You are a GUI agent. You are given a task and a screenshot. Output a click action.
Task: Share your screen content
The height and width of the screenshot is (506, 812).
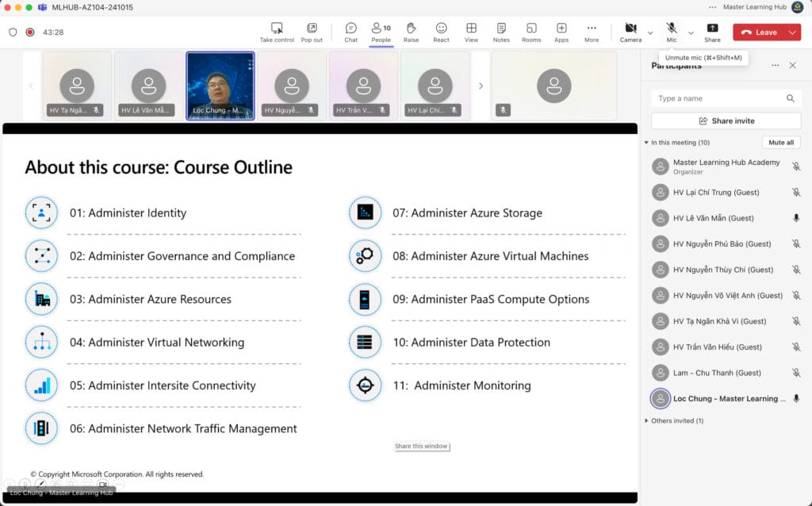point(712,32)
